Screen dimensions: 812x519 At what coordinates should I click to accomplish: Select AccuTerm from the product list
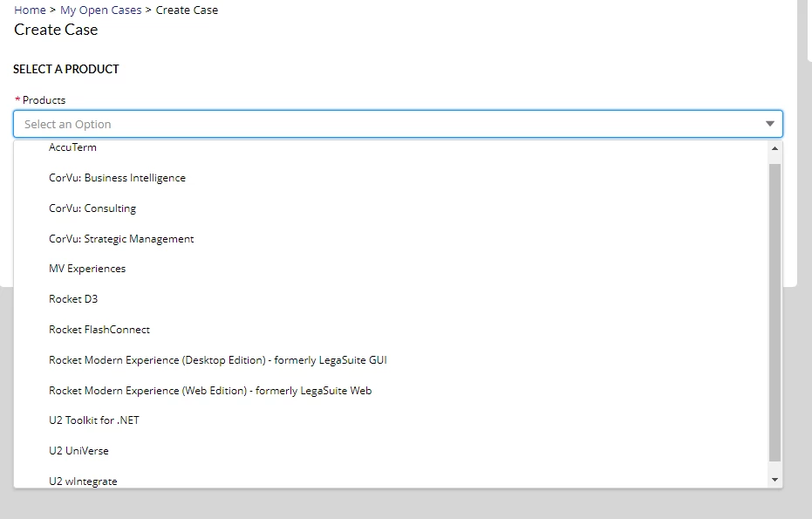391,147
